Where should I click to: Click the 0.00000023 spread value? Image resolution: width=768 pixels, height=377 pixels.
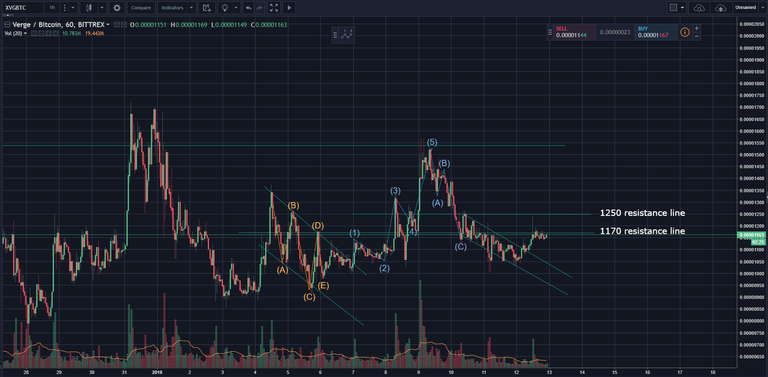[615, 32]
